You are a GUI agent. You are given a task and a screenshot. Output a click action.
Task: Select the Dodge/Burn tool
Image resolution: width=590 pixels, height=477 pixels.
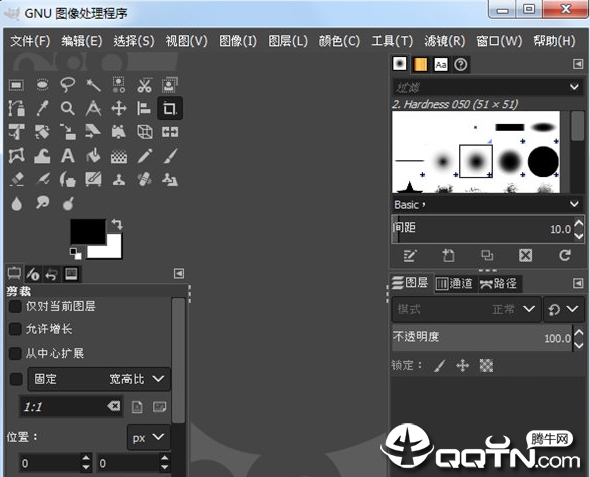68,204
